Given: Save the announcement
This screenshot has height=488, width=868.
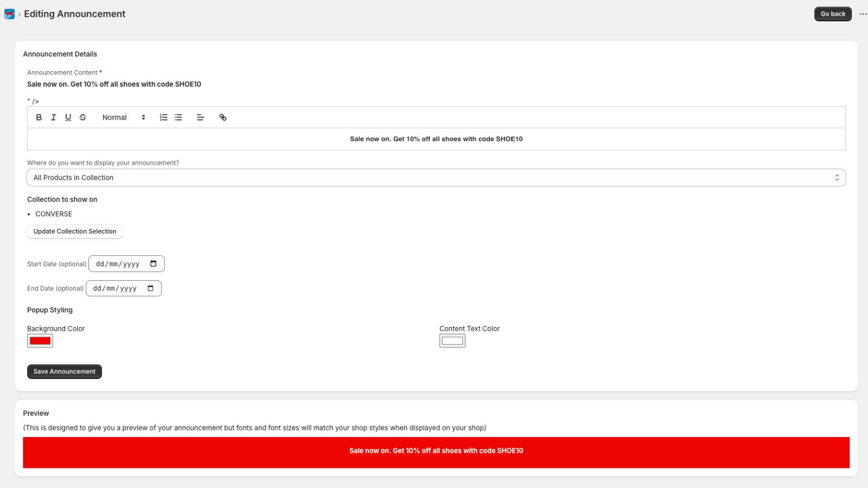Looking at the screenshot, I should click(x=64, y=371).
